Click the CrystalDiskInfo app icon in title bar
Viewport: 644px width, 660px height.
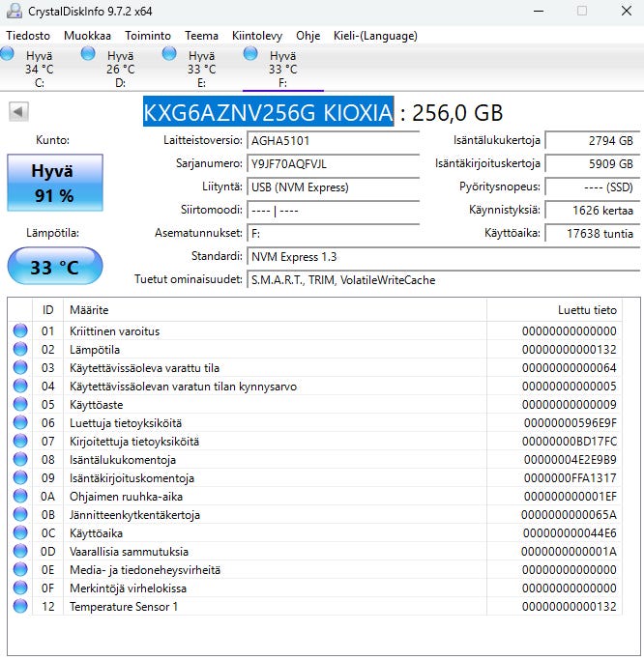pyautogui.click(x=14, y=11)
